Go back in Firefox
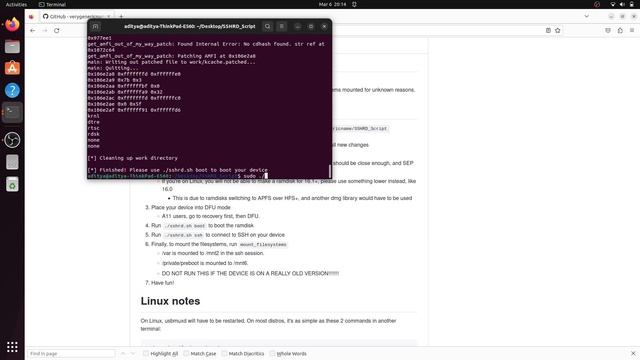The width and height of the screenshot is (640, 360). point(33,30)
